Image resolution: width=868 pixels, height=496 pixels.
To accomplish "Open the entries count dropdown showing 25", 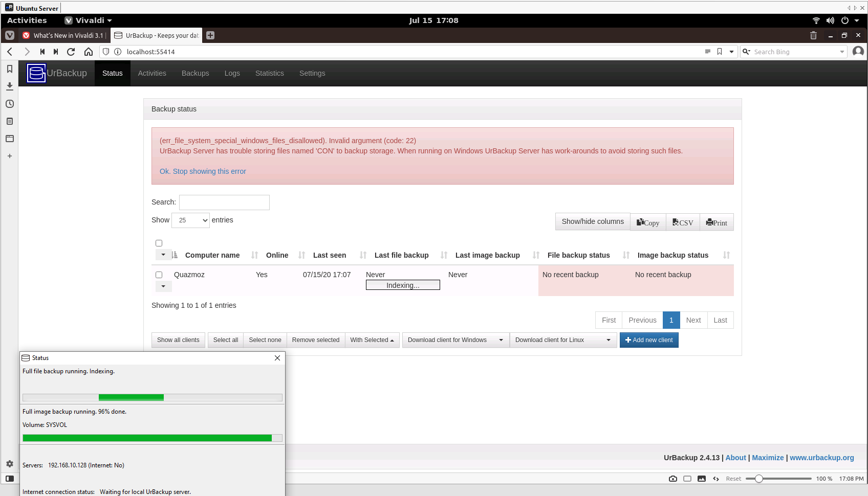I will pyautogui.click(x=190, y=220).
